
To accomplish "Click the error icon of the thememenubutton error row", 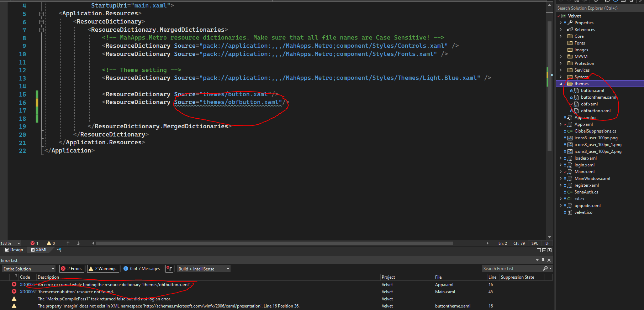I will 14,291.
